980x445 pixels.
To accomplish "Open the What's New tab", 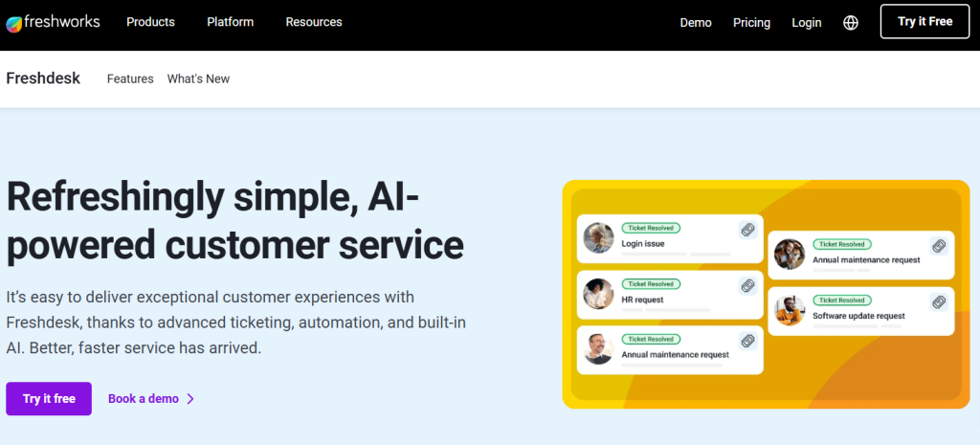I will click(x=198, y=78).
